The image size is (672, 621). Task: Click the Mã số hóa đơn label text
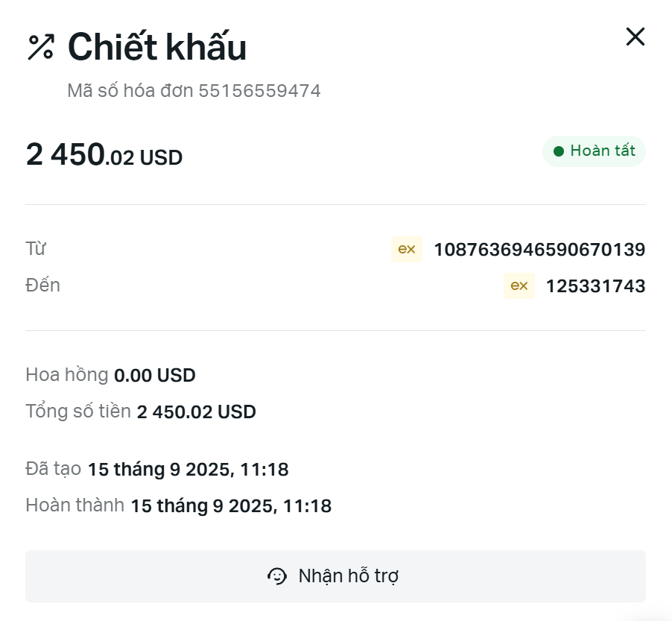click(x=130, y=91)
